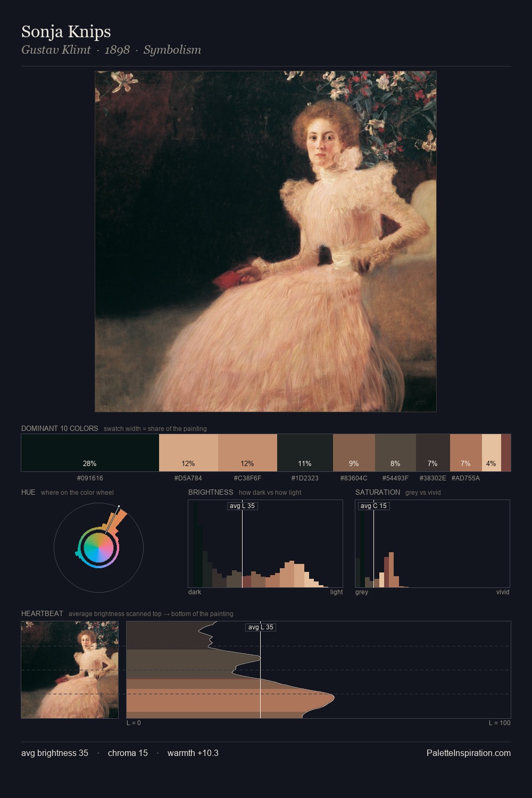Image resolution: width=532 pixels, height=798 pixels.
Task: Click the small heartbeat painting thumbnail
Action: pyautogui.click(x=70, y=670)
